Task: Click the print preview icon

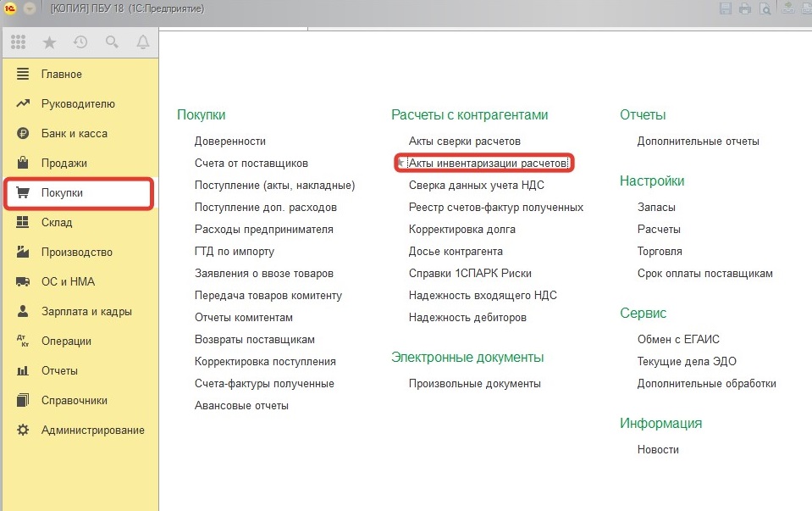Action: [x=765, y=8]
